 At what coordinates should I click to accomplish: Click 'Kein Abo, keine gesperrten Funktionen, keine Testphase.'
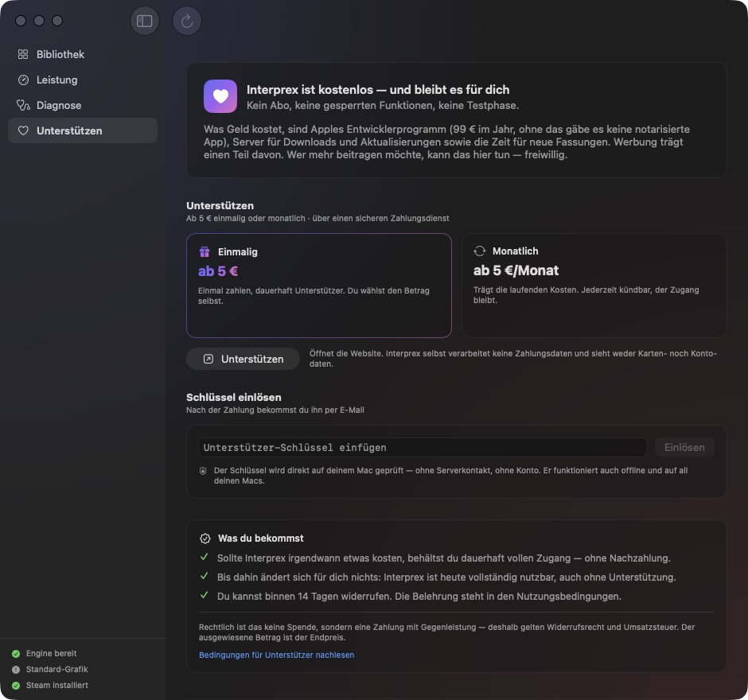pos(383,105)
